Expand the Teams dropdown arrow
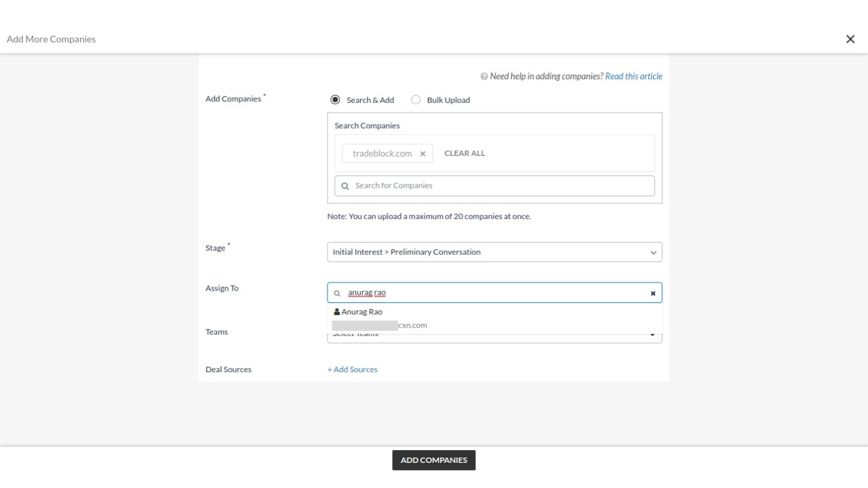The width and height of the screenshot is (868, 488). pos(653,335)
